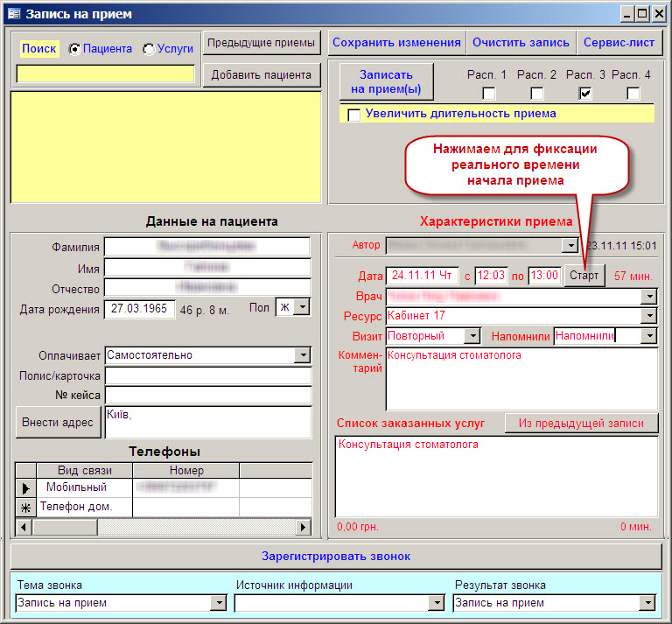Expand the Врач dropdown
The width and height of the screenshot is (672, 624).
650,296
